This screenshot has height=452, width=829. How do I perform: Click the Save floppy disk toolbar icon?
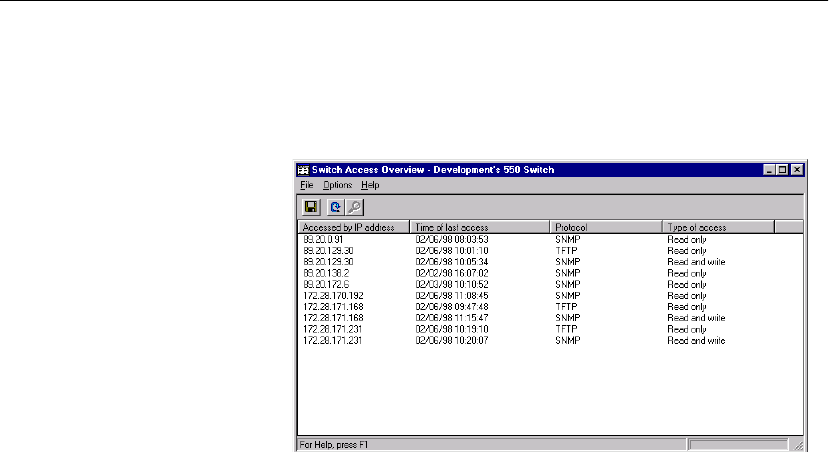pos(311,207)
